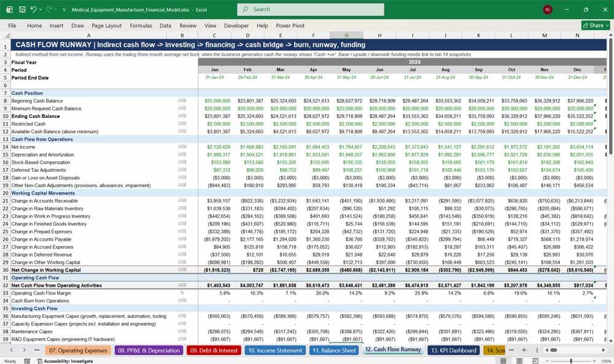Click zoom out minus button
This screenshot has width=614, height=364.
tap(547, 361)
